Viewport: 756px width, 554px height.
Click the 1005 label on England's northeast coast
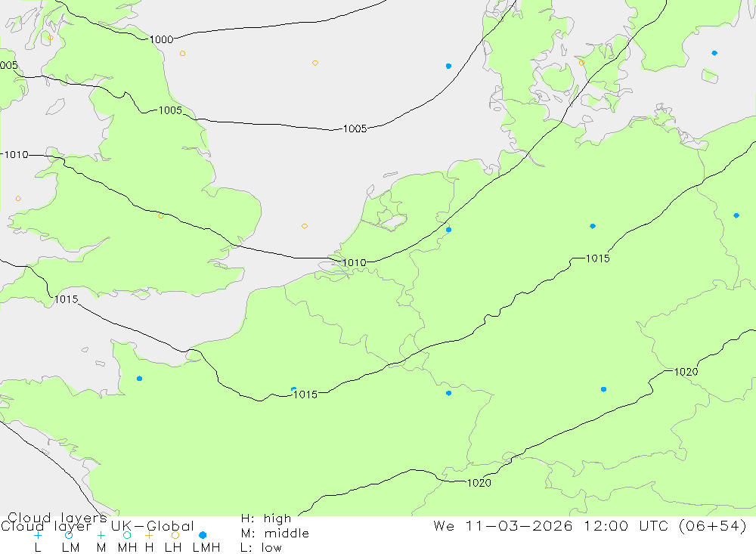tap(170, 110)
